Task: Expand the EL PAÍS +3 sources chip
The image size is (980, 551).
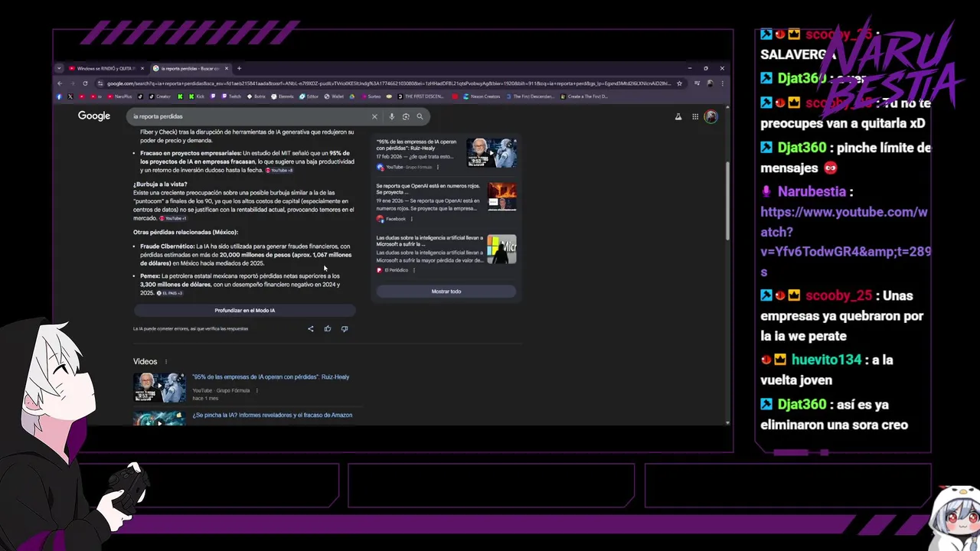Action: pos(169,293)
